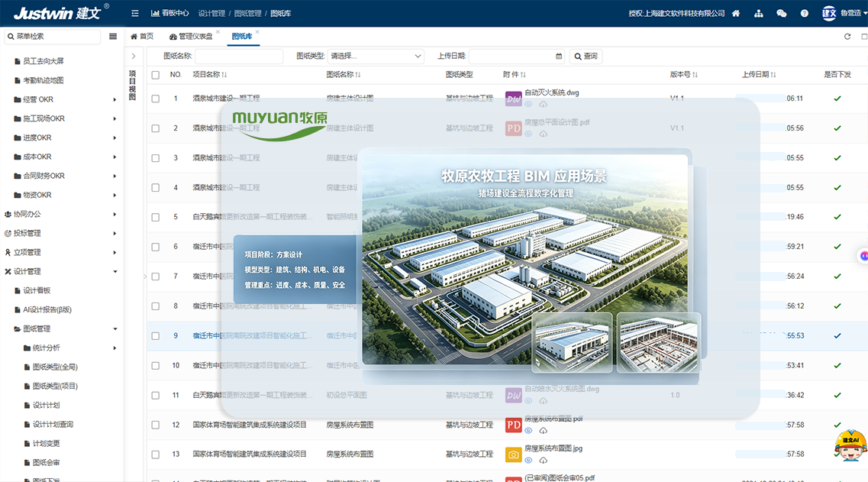This screenshot has width=868, height=482.
Task: Open 设计计划查询 in the sidebar
Action: (53, 425)
